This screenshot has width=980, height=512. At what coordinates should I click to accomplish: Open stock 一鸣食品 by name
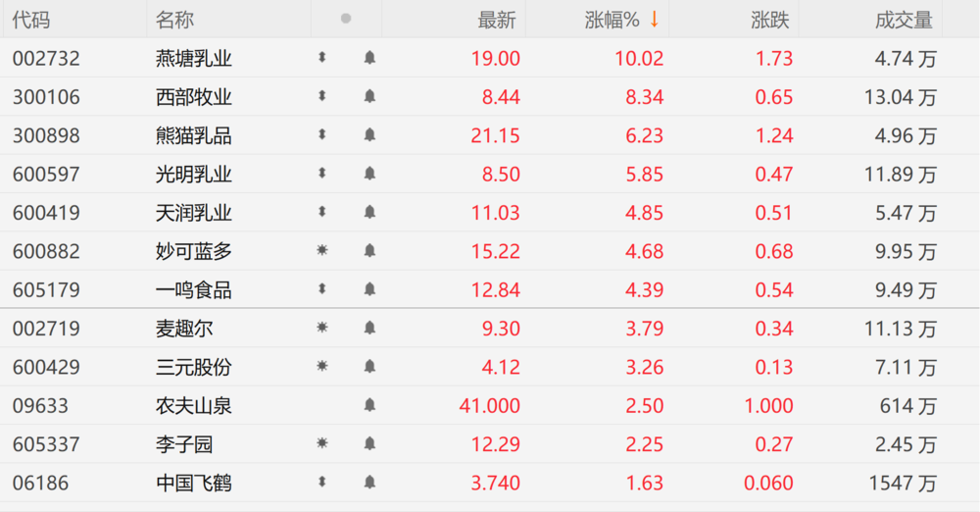point(194,289)
